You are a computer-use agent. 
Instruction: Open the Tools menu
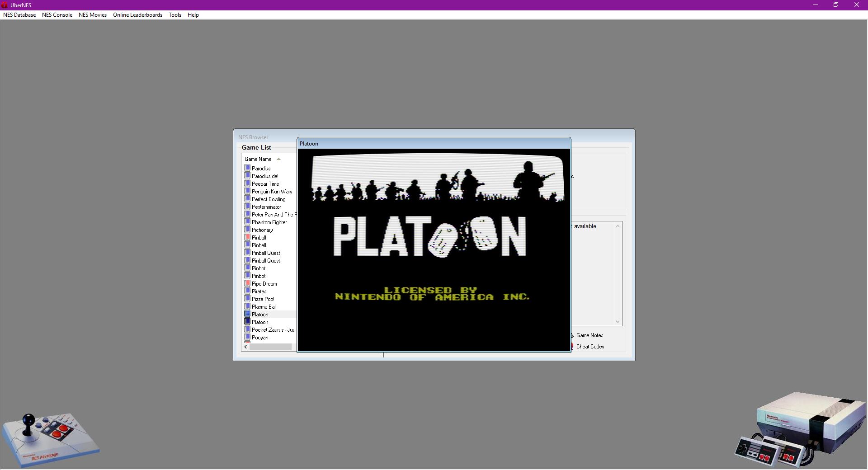[175, 15]
